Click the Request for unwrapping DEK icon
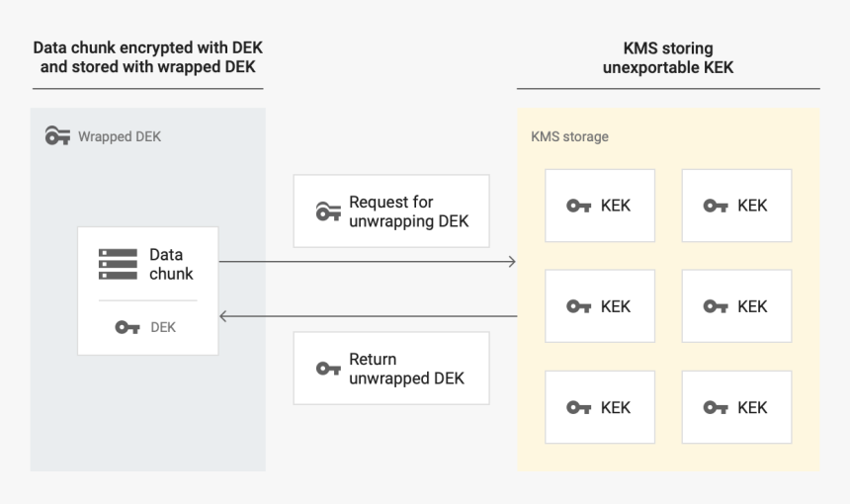The width and height of the screenshot is (850, 504). coord(329,211)
